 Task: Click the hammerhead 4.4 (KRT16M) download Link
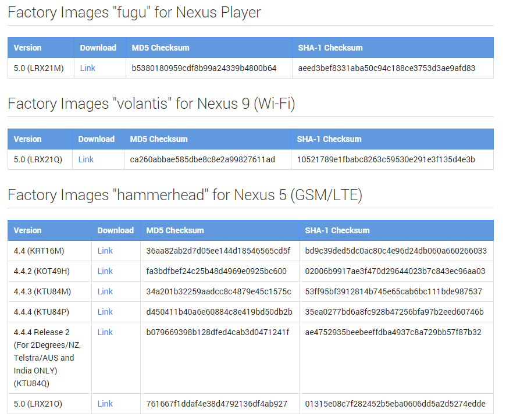tap(105, 251)
